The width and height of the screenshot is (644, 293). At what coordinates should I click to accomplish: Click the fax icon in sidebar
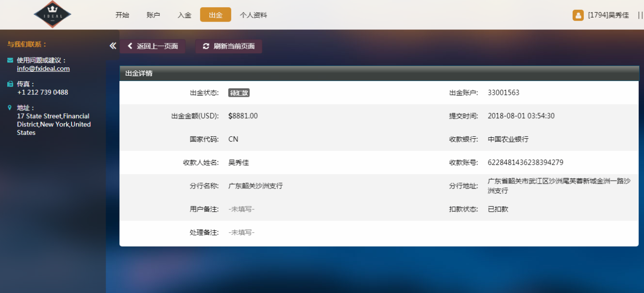point(10,84)
